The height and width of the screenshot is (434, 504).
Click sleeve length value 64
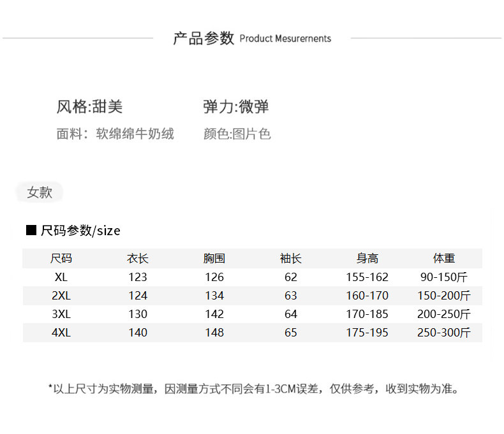tap(290, 314)
